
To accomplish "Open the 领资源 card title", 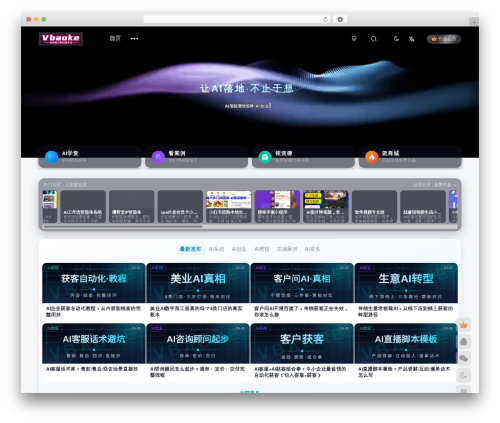I will pyautogui.click(x=284, y=153).
